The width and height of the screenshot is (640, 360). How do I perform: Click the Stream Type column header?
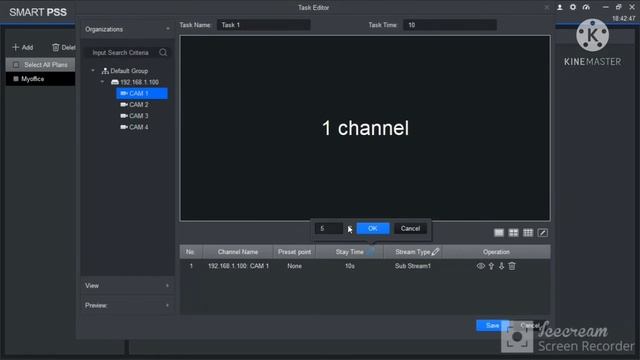tap(413, 252)
